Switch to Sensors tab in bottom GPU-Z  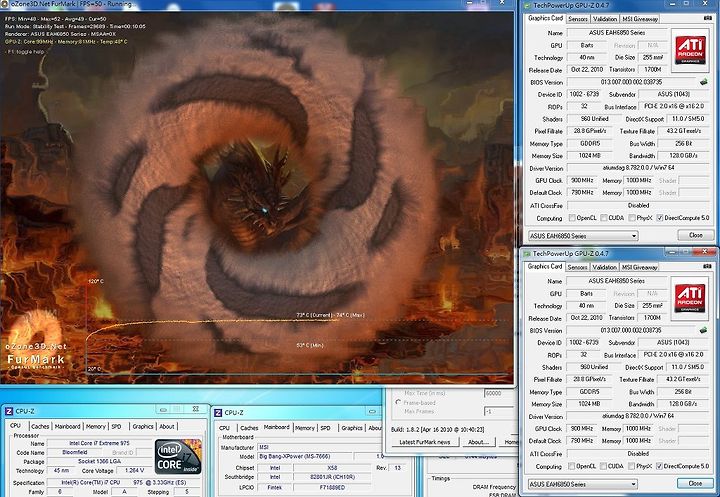click(x=577, y=267)
